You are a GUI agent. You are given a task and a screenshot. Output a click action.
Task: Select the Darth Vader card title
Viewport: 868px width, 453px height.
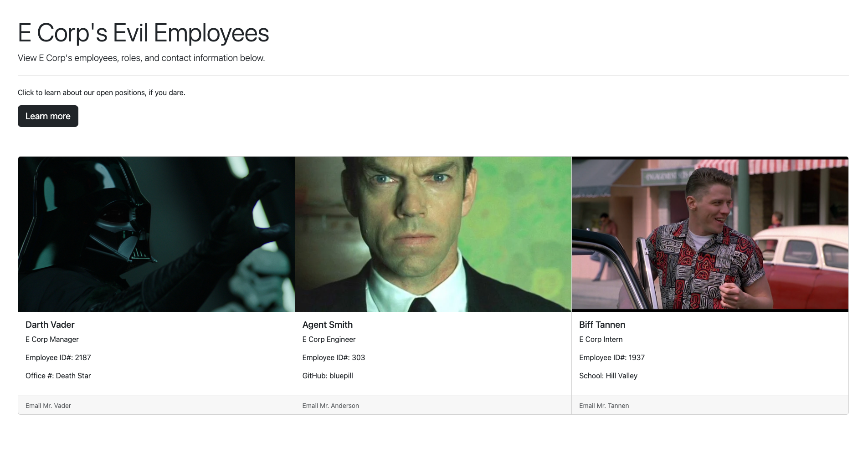click(50, 325)
